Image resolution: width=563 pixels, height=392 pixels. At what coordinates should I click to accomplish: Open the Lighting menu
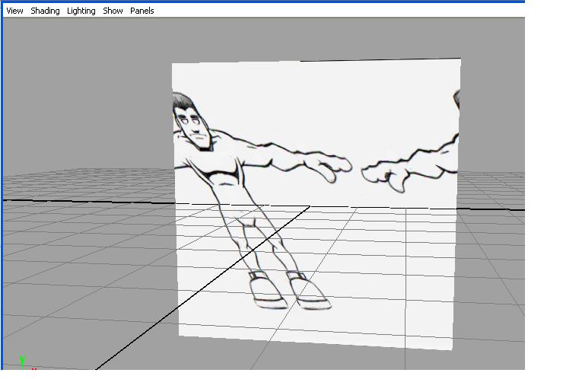pos(81,11)
